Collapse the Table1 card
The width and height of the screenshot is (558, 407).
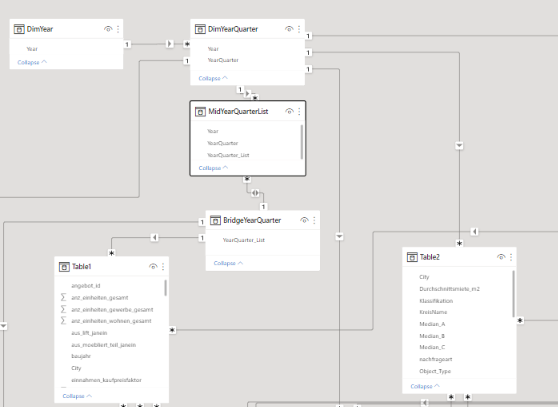tap(77, 396)
